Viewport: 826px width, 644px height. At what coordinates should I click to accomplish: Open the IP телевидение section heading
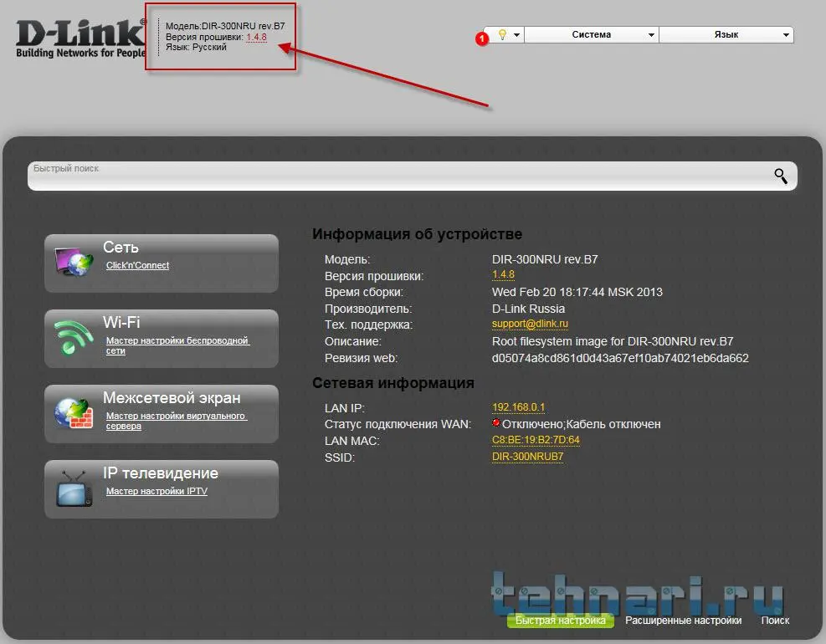pos(161,473)
